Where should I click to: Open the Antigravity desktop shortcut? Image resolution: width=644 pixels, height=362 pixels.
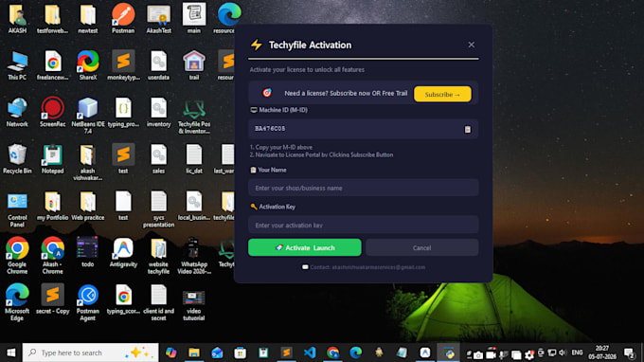[123, 253]
